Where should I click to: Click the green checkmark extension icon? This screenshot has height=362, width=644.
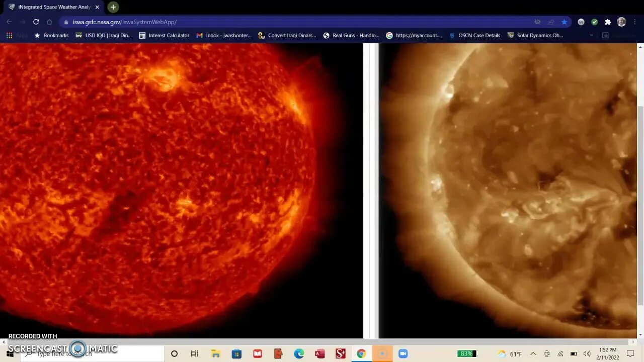tap(594, 22)
